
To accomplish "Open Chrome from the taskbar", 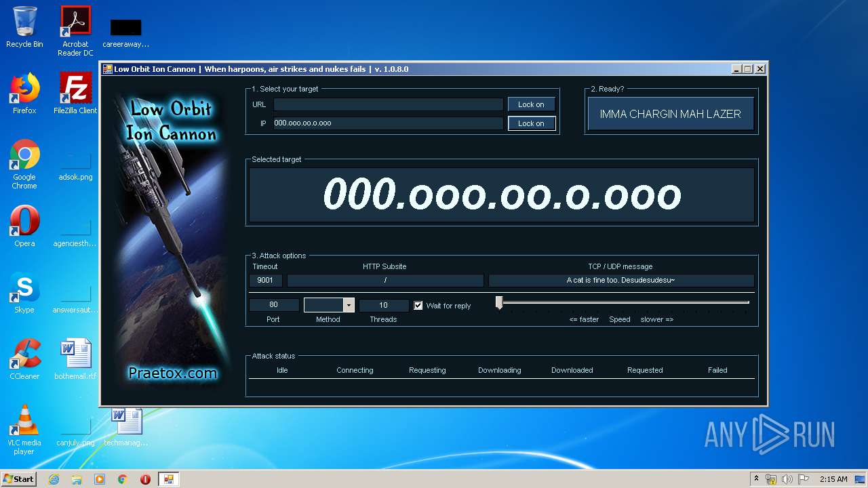I will [123, 479].
